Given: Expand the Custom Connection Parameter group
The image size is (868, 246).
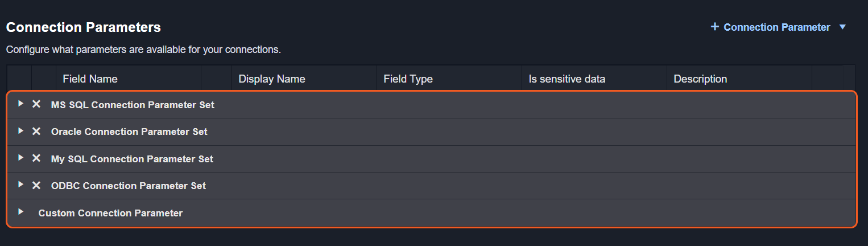Looking at the screenshot, I should pos(20,212).
